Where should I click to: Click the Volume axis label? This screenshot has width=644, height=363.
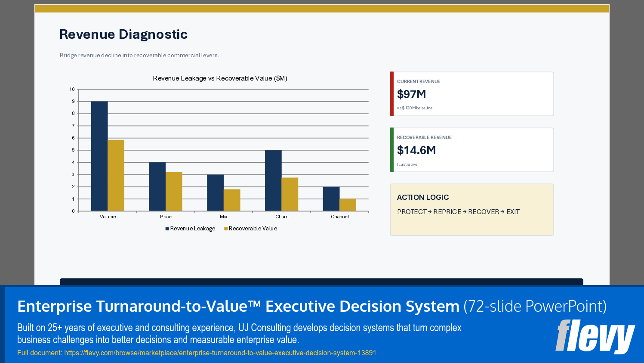click(x=108, y=217)
